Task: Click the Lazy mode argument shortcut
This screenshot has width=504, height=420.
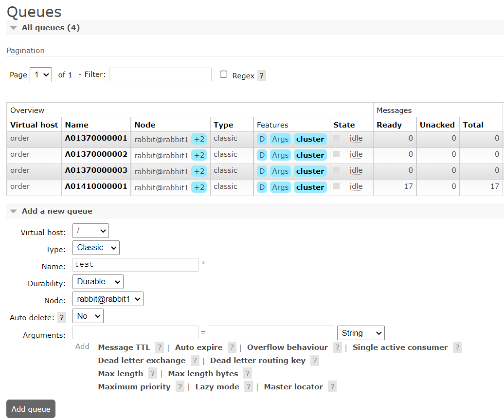Action: (x=217, y=387)
